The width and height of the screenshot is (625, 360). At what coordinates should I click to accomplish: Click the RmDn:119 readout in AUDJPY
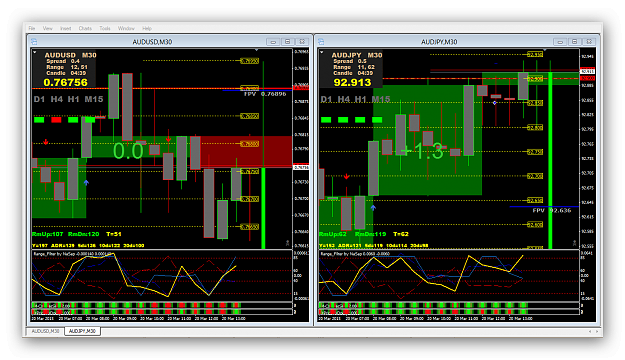tap(370, 234)
